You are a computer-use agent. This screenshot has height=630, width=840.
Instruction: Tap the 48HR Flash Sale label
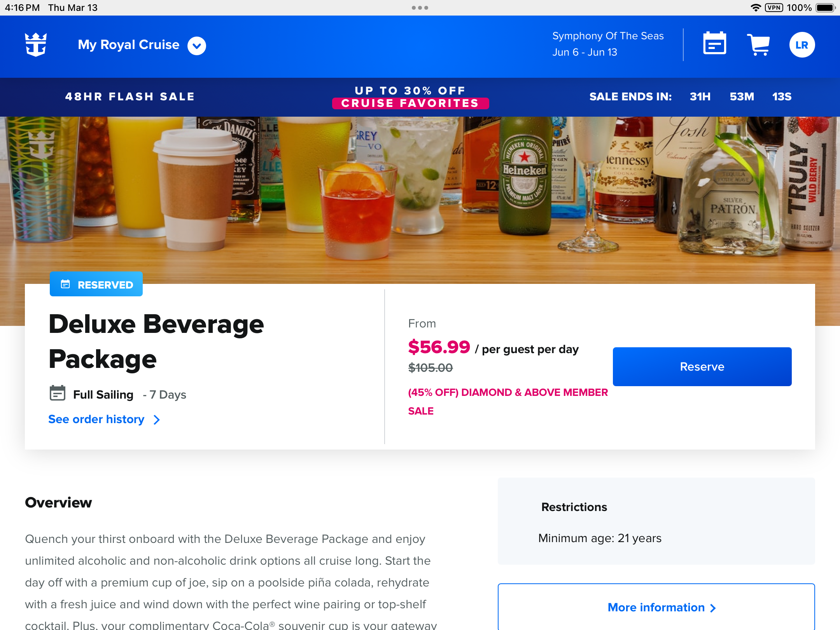pos(130,96)
